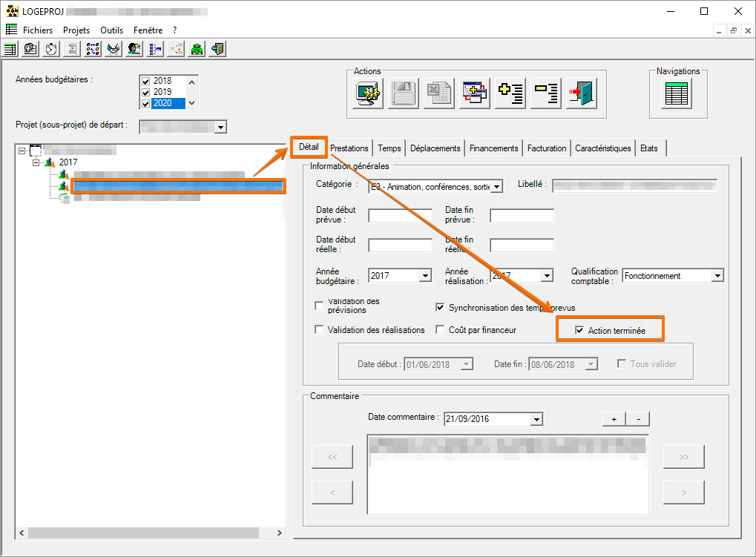Click the expand-all plus icon in Actions

510,93
